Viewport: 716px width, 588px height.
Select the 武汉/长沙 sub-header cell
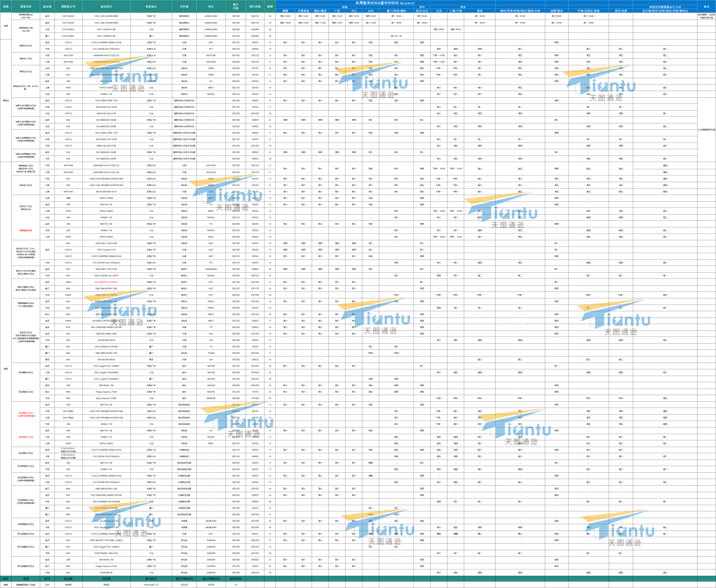[422, 11]
